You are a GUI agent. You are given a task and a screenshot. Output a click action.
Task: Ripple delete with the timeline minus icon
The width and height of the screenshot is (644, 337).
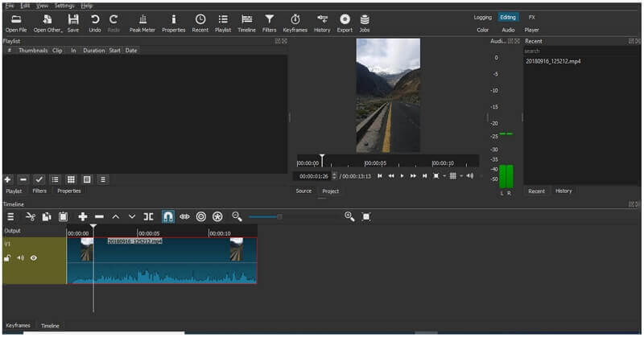pos(99,216)
